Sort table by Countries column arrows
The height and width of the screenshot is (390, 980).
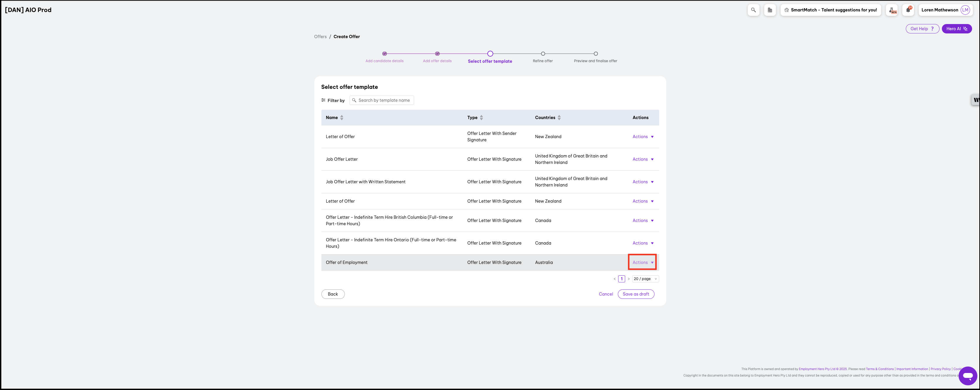pos(559,118)
